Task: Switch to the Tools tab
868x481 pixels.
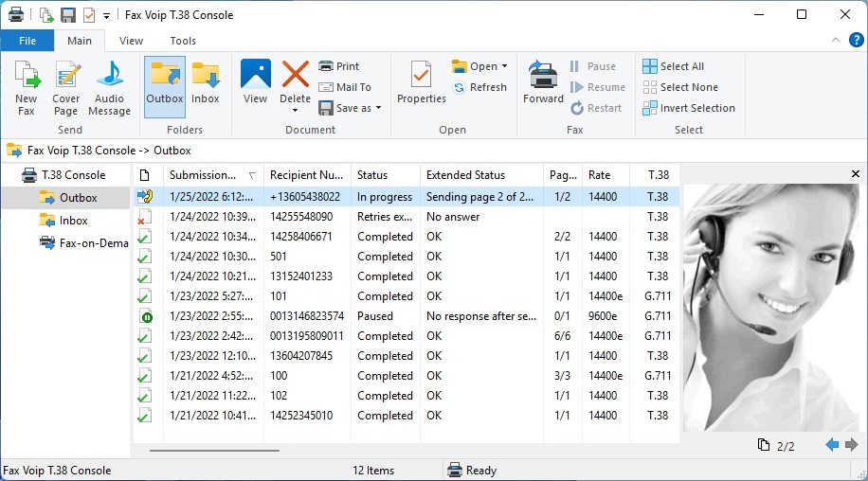Action: point(183,41)
